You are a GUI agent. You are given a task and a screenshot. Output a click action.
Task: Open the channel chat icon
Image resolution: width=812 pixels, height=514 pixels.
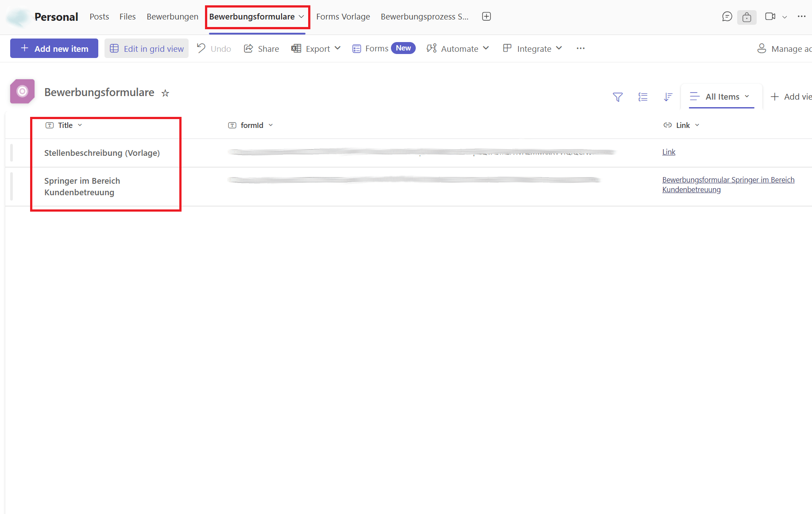(727, 16)
